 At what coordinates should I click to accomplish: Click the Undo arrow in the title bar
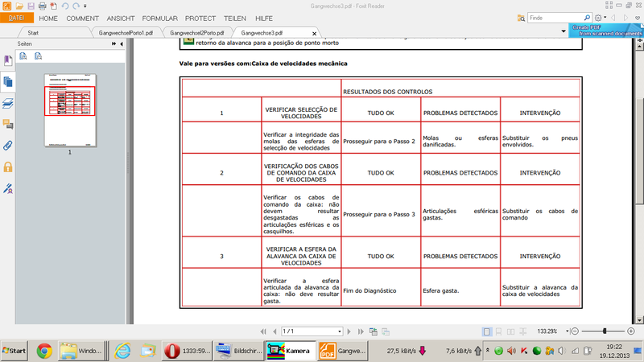(64, 6)
